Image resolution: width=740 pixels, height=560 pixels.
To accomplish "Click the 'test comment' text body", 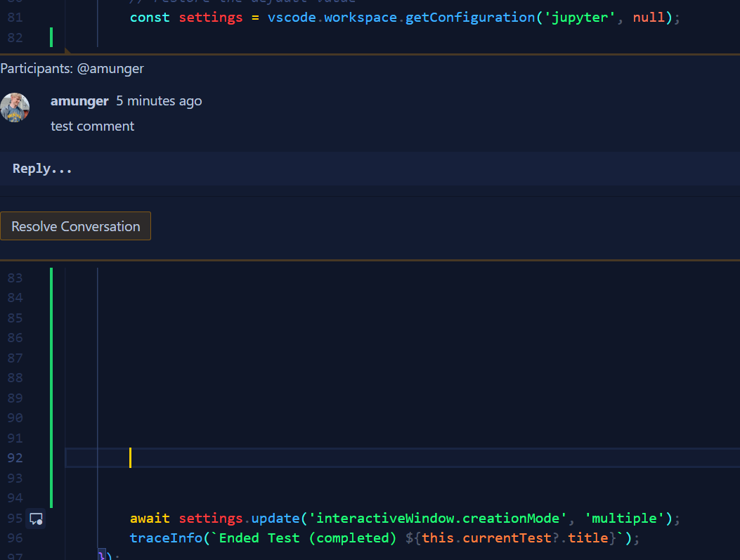I will point(92,126).
